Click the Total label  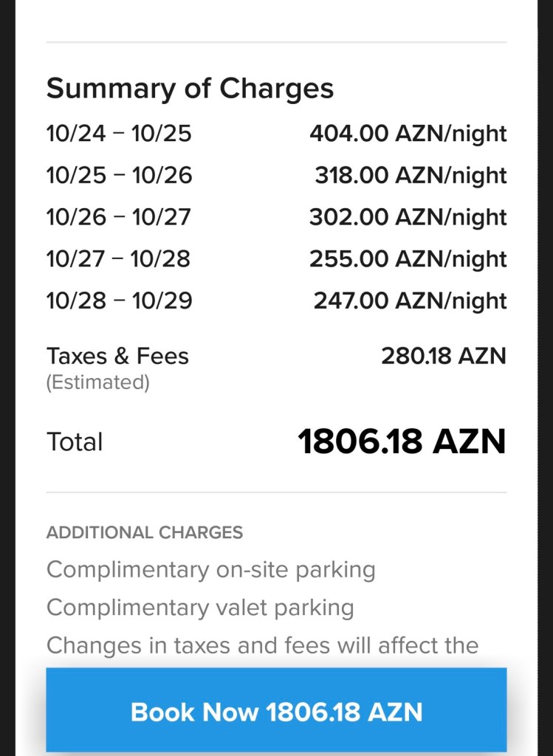point(75,442)
